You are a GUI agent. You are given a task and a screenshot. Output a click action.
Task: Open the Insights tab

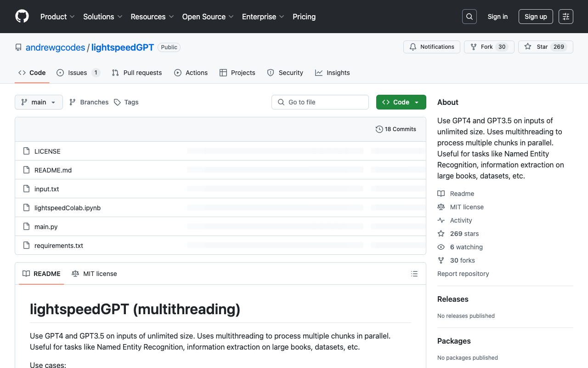point(333,73)
